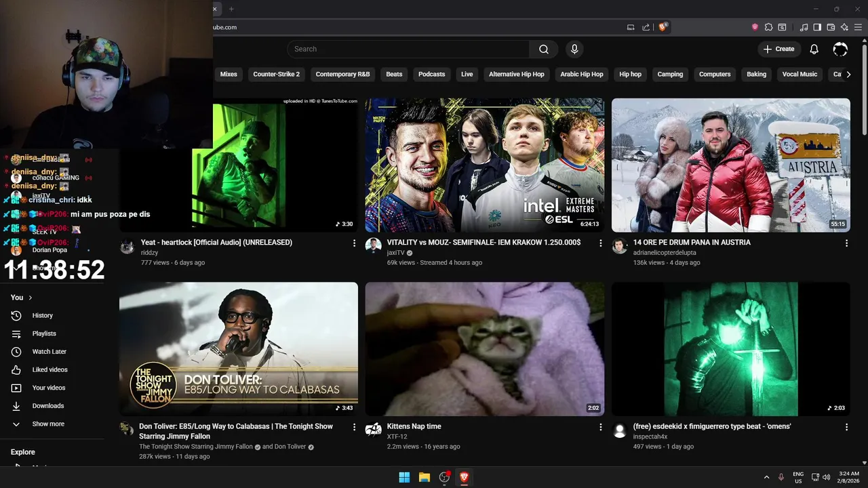The height and width of the screenshot is (488, 868).
Task: Open History in the sidebar
Action: [42, 315]
